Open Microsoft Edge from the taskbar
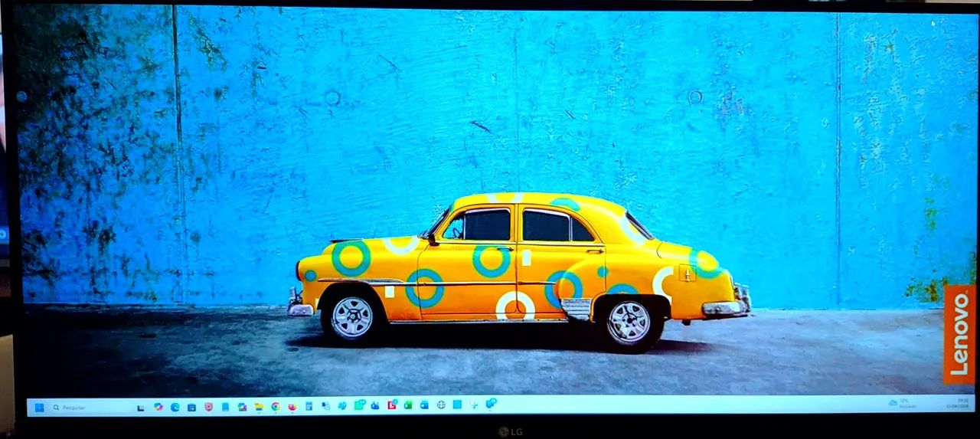 [175, 407]
